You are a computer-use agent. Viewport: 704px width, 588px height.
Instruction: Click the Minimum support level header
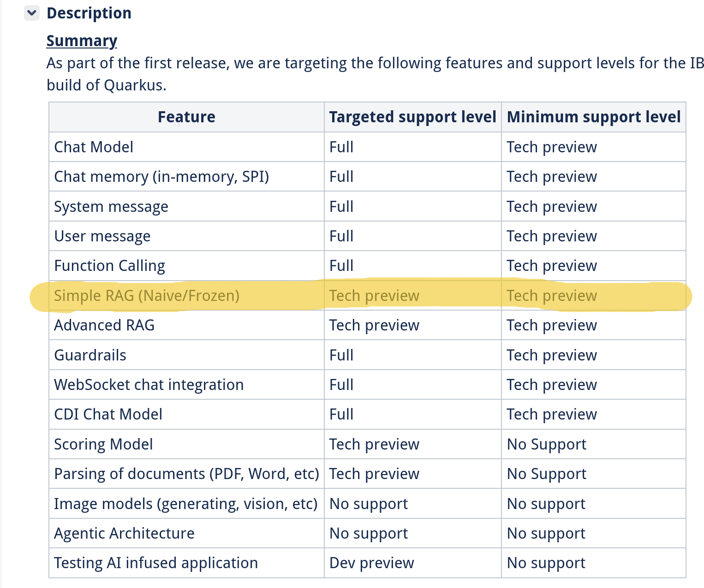click(593, 117)
